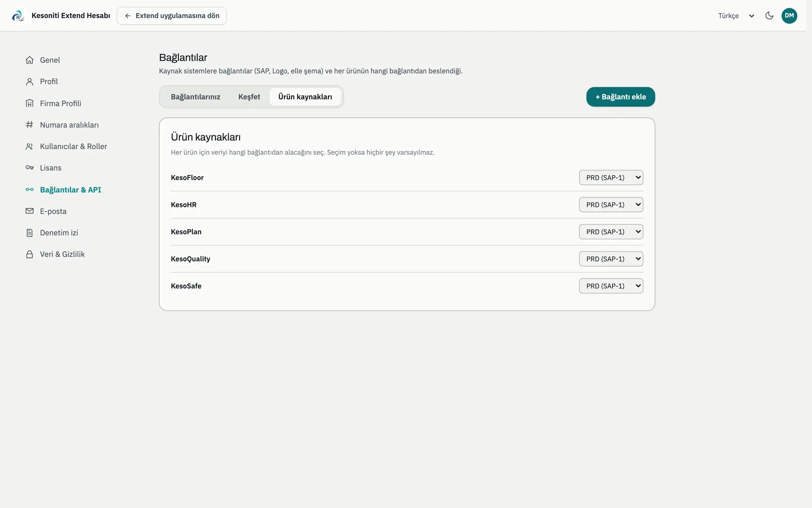812x508 pixels.
Task: Click the KesoFloor product label
Action: [x=187, y=178]
